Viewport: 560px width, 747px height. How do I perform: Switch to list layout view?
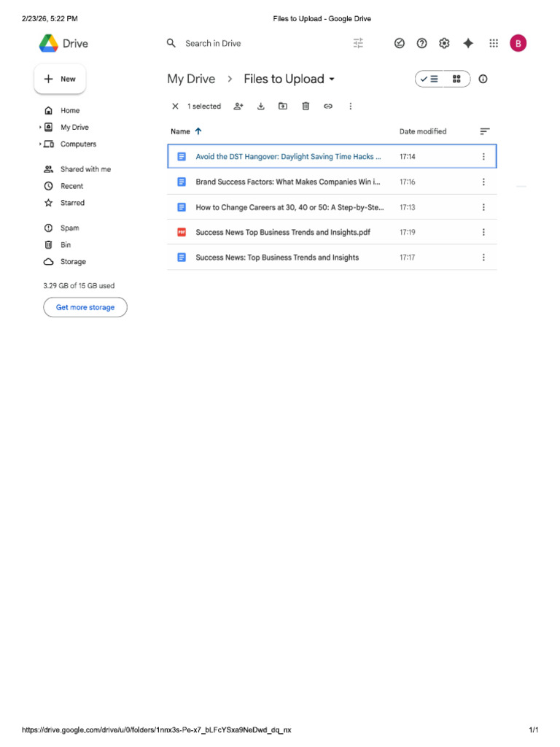coord(429,79)
